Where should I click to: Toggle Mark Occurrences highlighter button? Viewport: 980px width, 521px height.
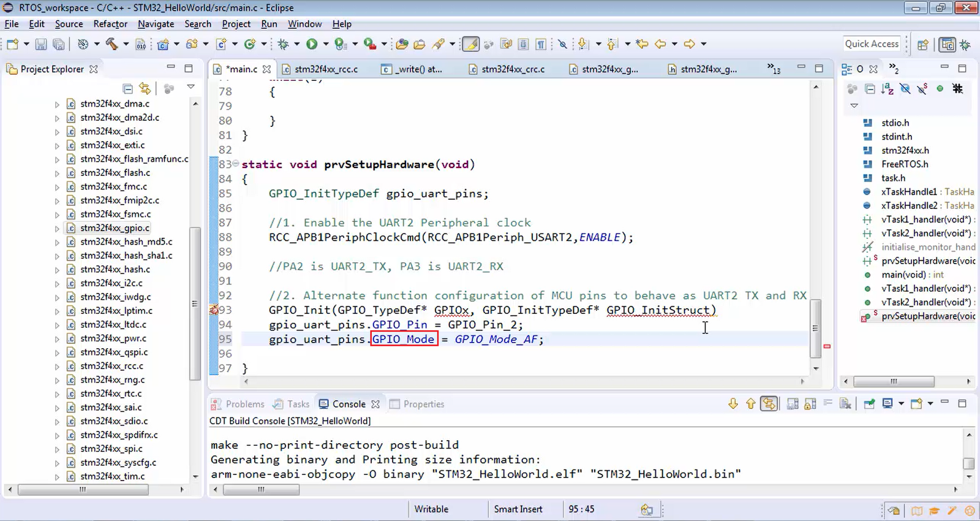(x=470, y=44)
